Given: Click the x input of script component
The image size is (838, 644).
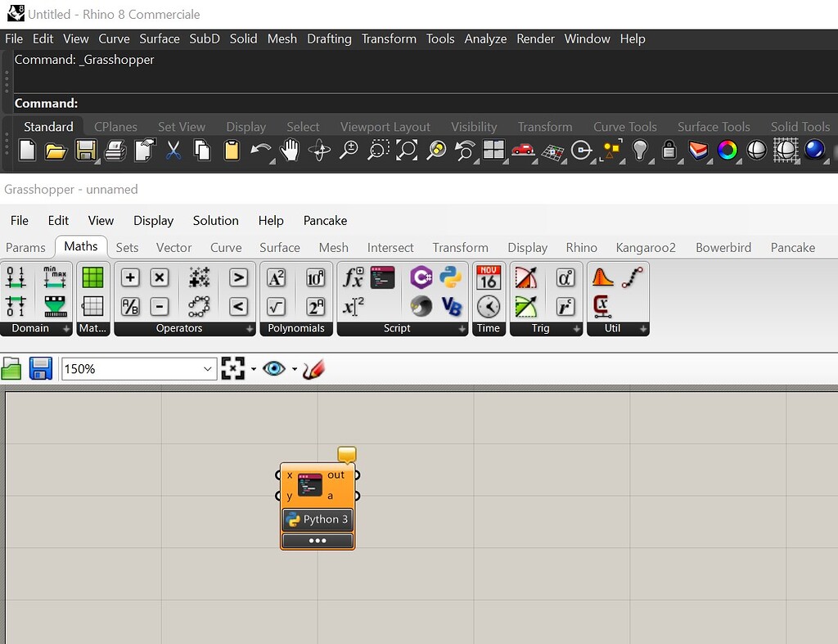Looking at the screenshot, I should click(x=289, y=475).
